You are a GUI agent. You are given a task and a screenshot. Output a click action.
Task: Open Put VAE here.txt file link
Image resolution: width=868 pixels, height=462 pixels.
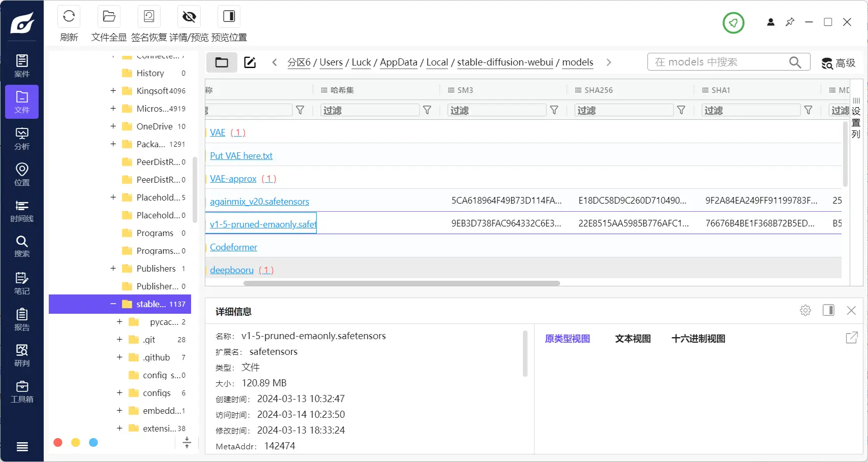click(241, 156)
